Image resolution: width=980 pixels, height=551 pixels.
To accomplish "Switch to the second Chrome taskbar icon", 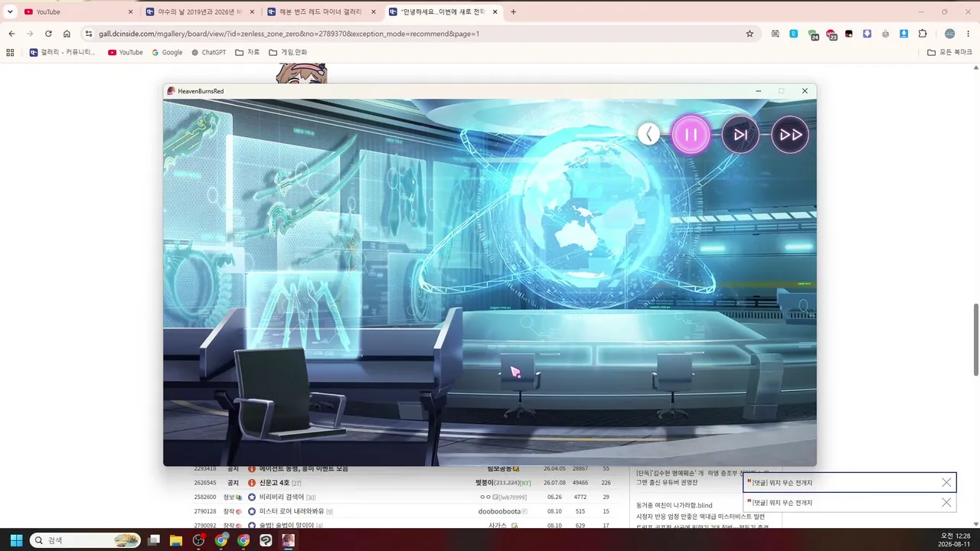I will pos(243,540).
